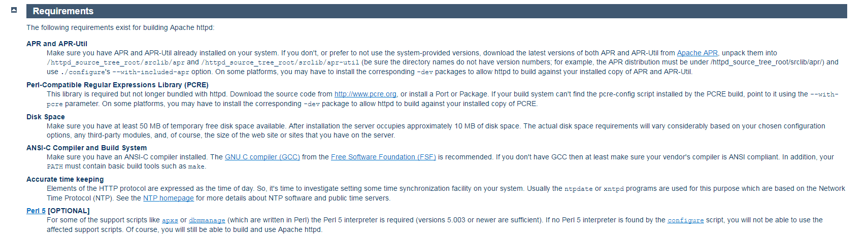Screen dimensions: 868x234
Task: Click the Disk Space heading
Action: click(46, 117)
